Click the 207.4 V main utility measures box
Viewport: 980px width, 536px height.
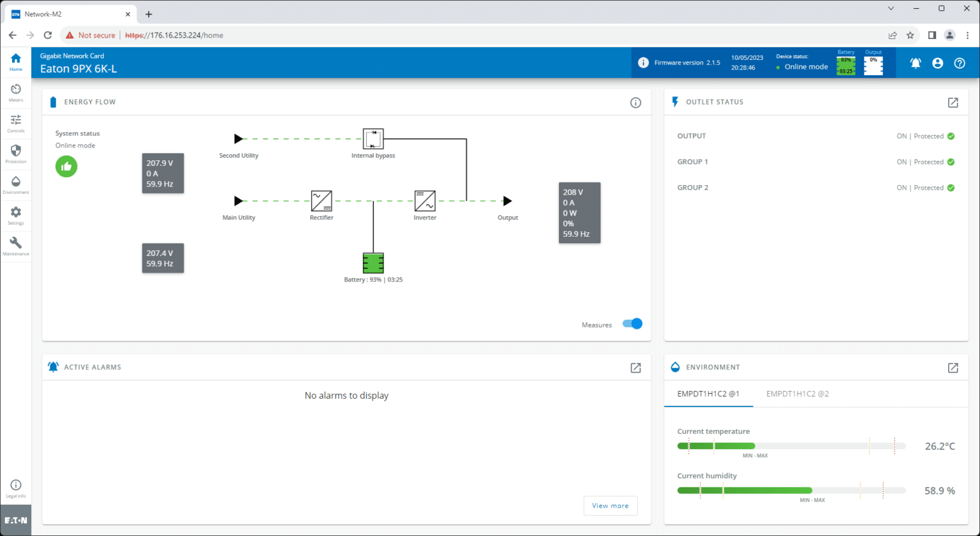(x=163, y=258)
